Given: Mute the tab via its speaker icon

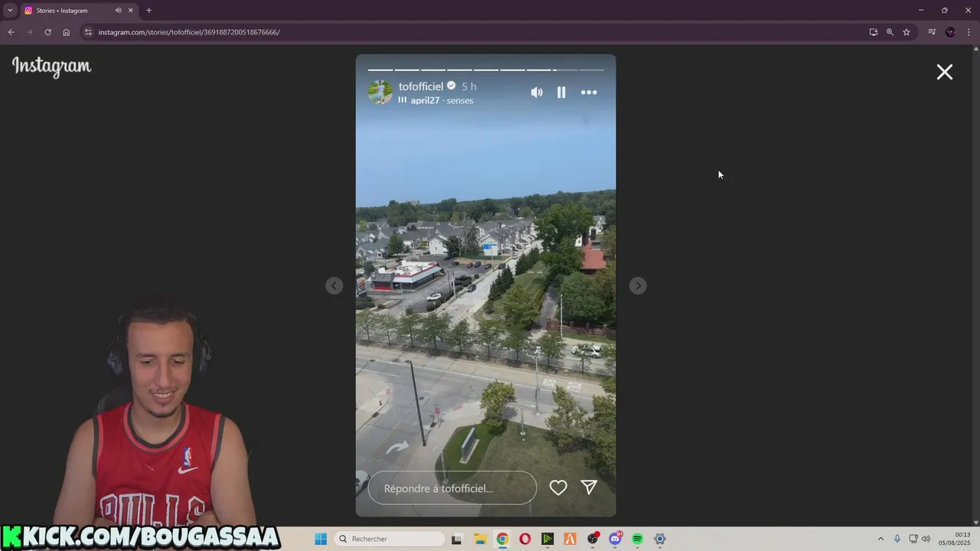Looking at the screenshot, I should 118,11.
